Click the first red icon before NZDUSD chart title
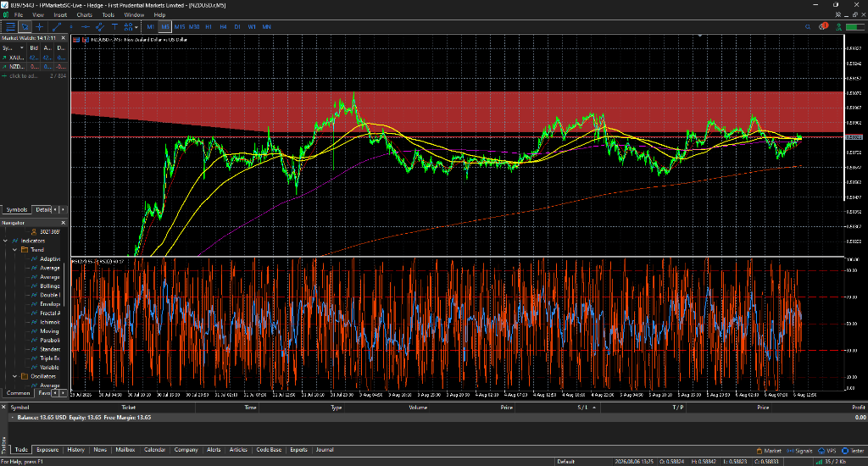 click(x=77, y=40)
